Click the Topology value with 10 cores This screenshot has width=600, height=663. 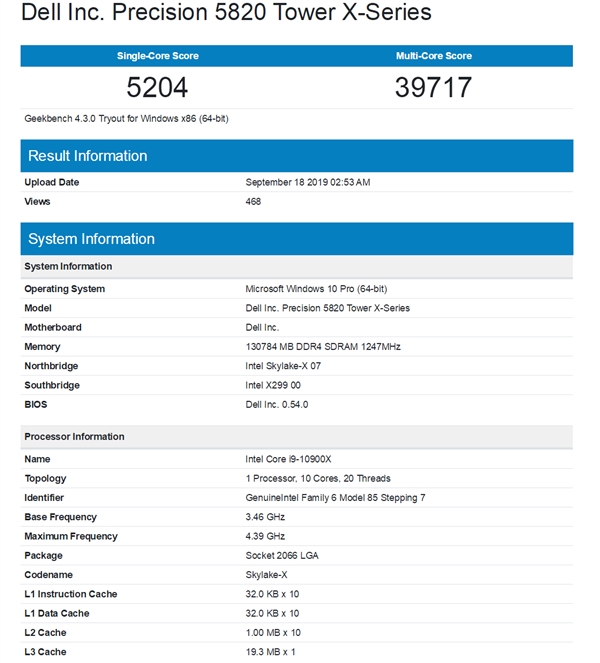coord(318,478)
